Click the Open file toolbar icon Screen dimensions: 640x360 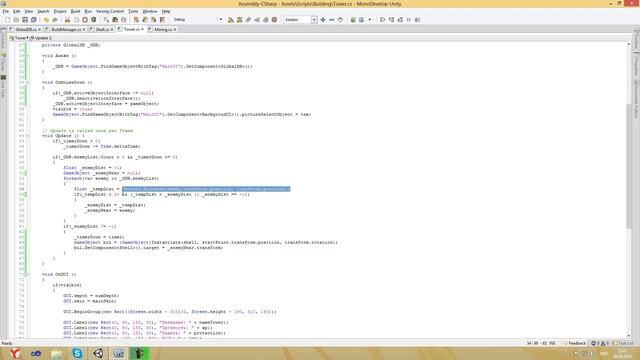click(16, 20)
